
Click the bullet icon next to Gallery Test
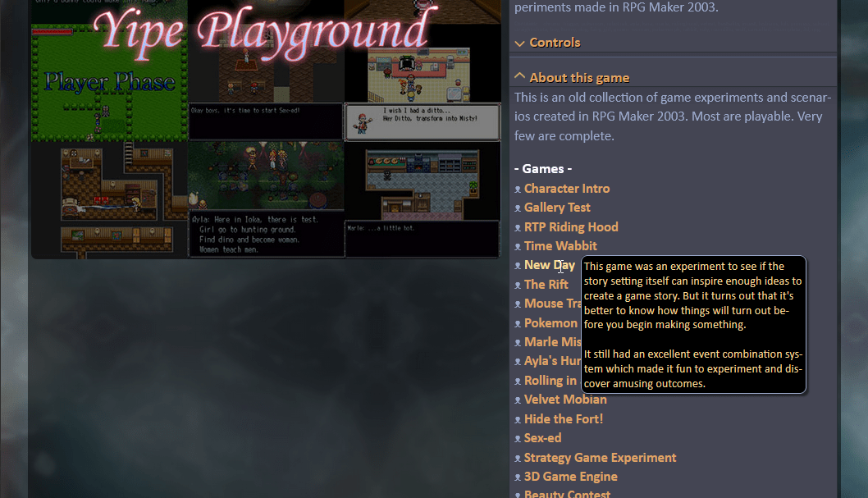[x=518, y=208]
